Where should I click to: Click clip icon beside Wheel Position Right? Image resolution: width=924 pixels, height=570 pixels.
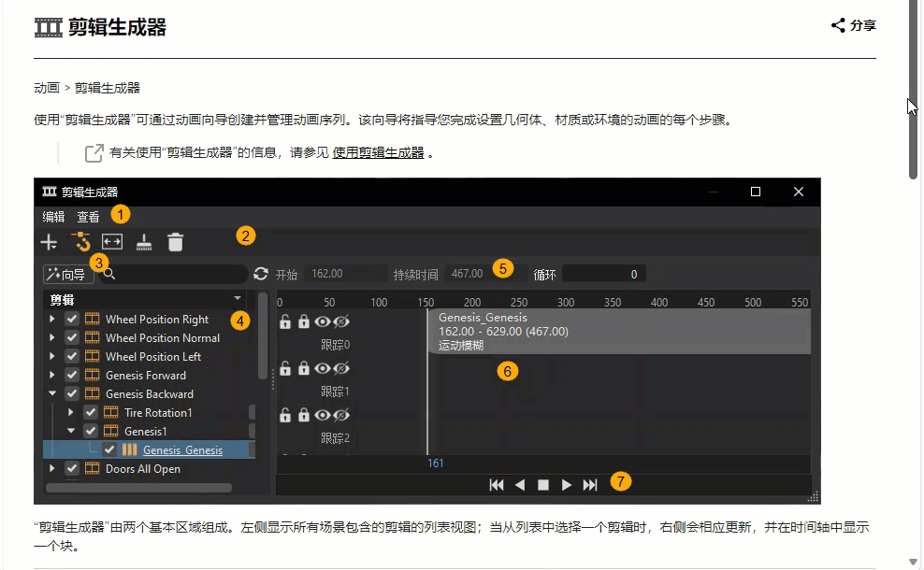(92, 320)
